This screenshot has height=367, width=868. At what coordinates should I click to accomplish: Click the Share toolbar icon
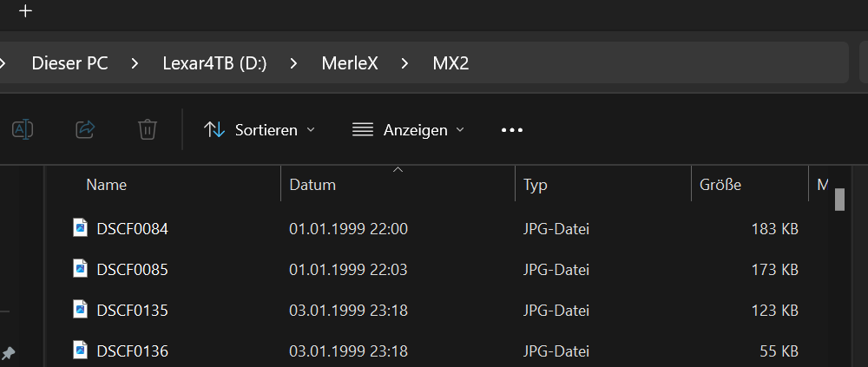click(85, 130)
